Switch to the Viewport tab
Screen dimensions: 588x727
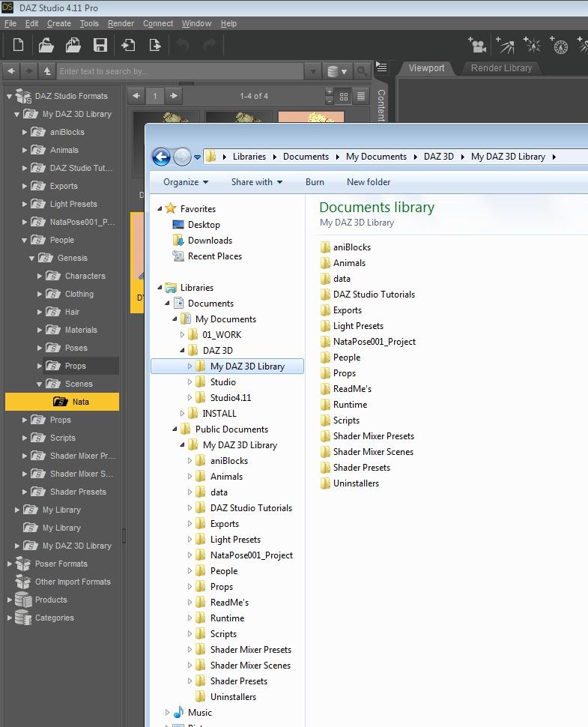(426, 68)
